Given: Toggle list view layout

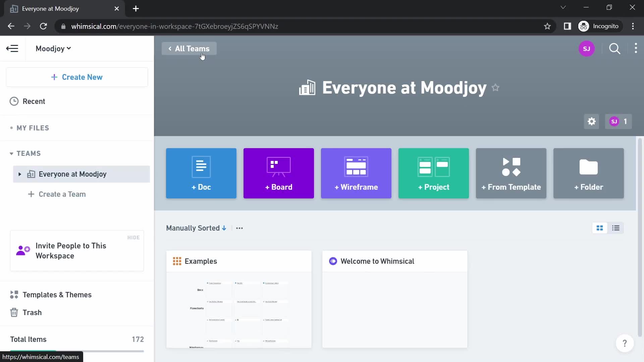Looking at the screenshot, I should pyautogui.click(x=615, y=228).
